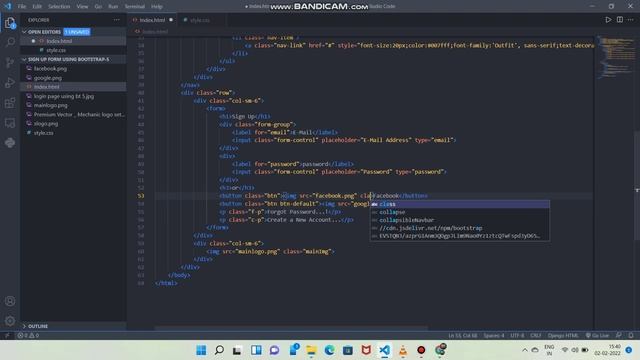Open the Search view in the activity bar

10,42
